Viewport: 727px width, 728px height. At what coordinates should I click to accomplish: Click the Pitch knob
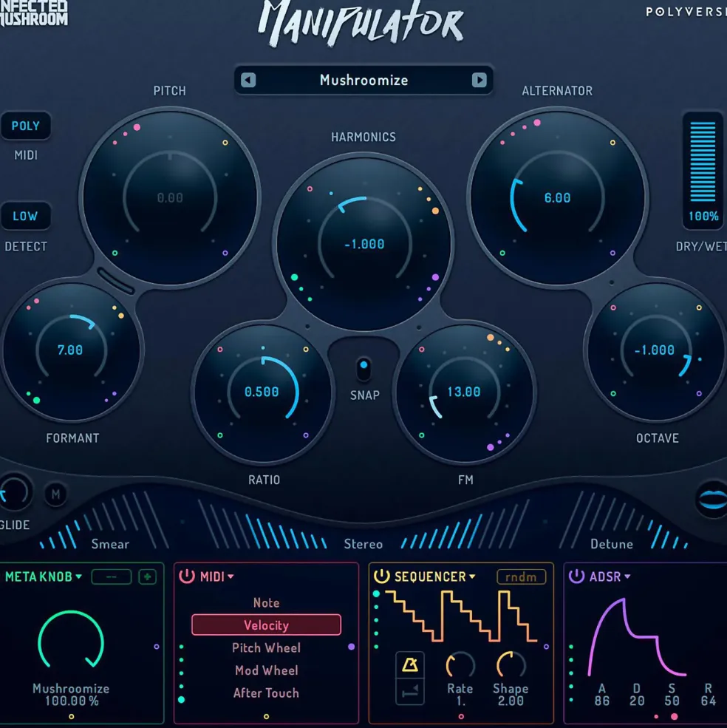point(170,197)
